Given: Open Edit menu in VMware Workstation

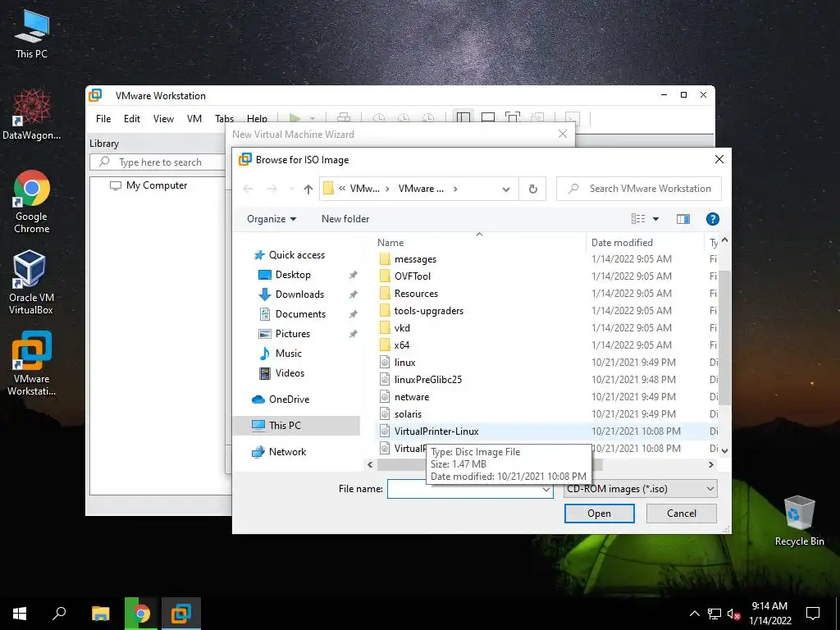Looking at the screenshot, I should point(132,119).
